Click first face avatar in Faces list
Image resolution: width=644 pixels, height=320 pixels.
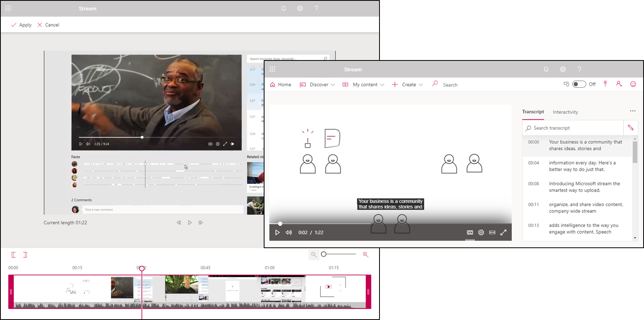pos(74,164)
